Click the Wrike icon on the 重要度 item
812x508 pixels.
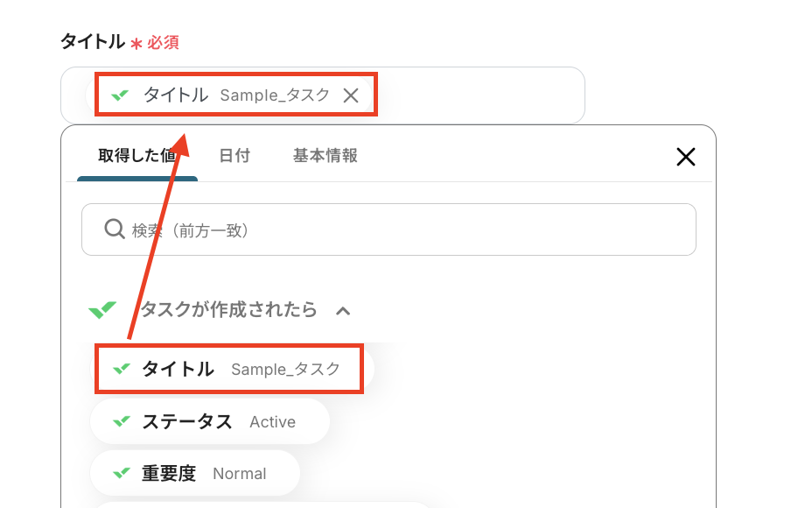click(x=121, y=473)
